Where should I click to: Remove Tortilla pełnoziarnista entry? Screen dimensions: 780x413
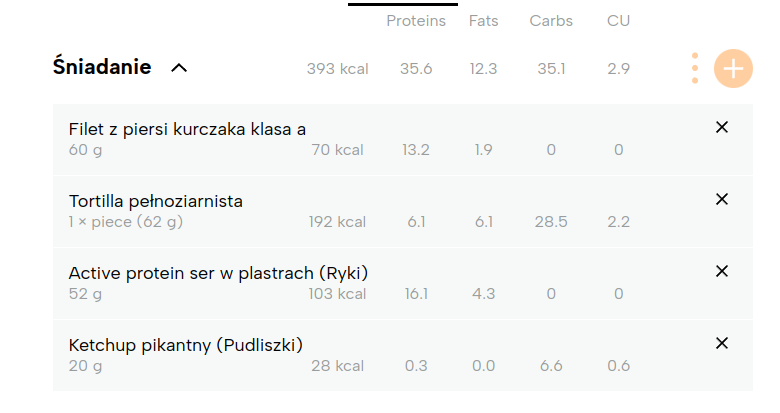pyautogui.click(x=722, y=199)
